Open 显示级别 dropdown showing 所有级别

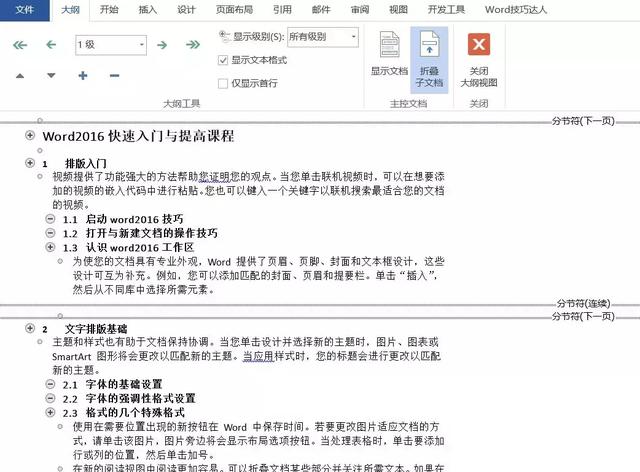[323, 37]
